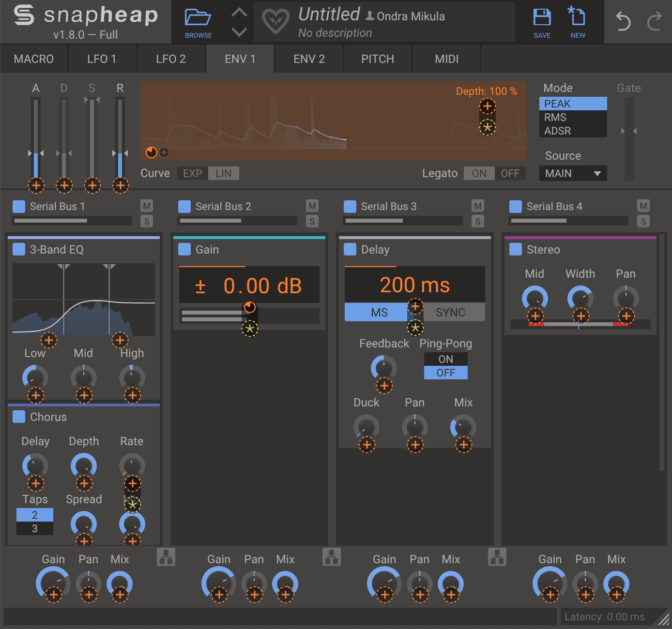The image size is (672, 629).
Task: Turn Ping-Pong ON
Action: (x=446, y=359)
